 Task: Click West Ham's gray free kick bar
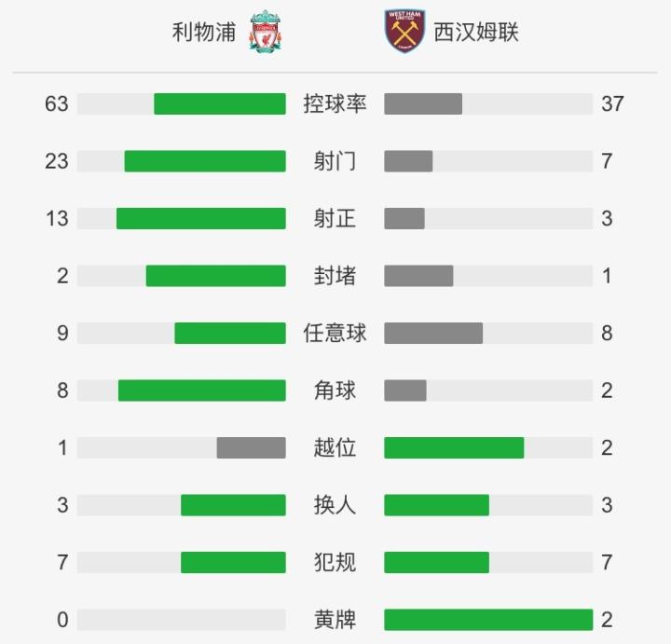click(x=433, y=333)
